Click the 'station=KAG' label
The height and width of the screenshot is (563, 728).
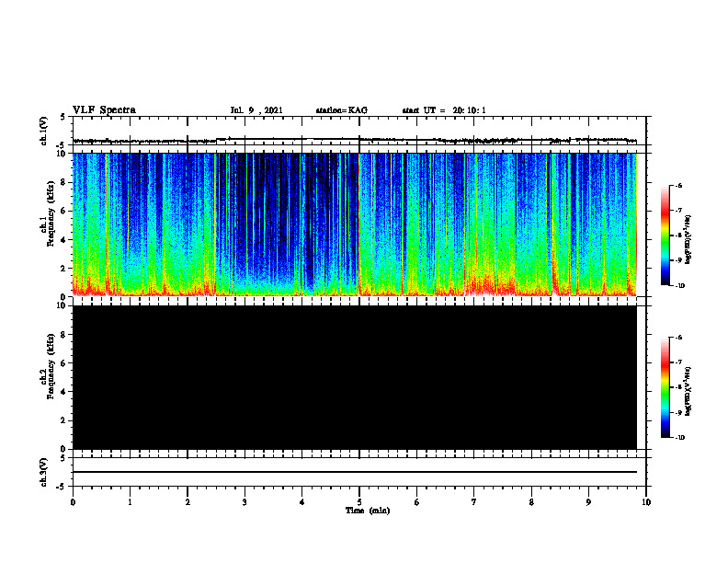tap(341, 110)
